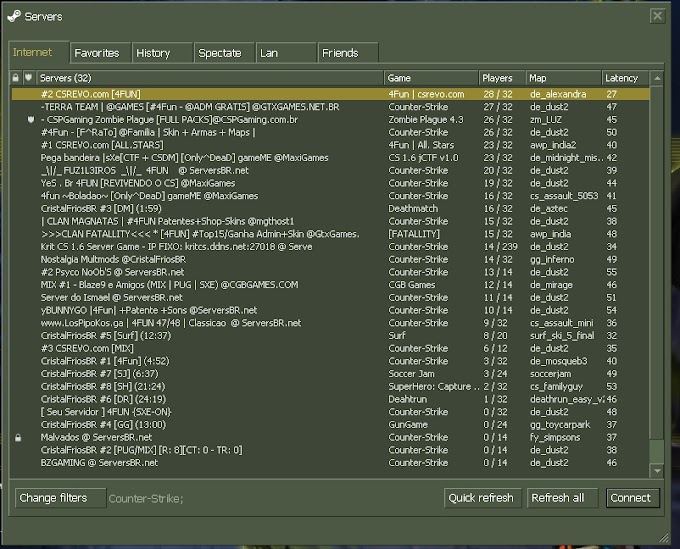This screenshot has width=680, height=549.
Task: Select Nostalgia Multmods @CristalFriosBR server
Action: click(330, 259)
